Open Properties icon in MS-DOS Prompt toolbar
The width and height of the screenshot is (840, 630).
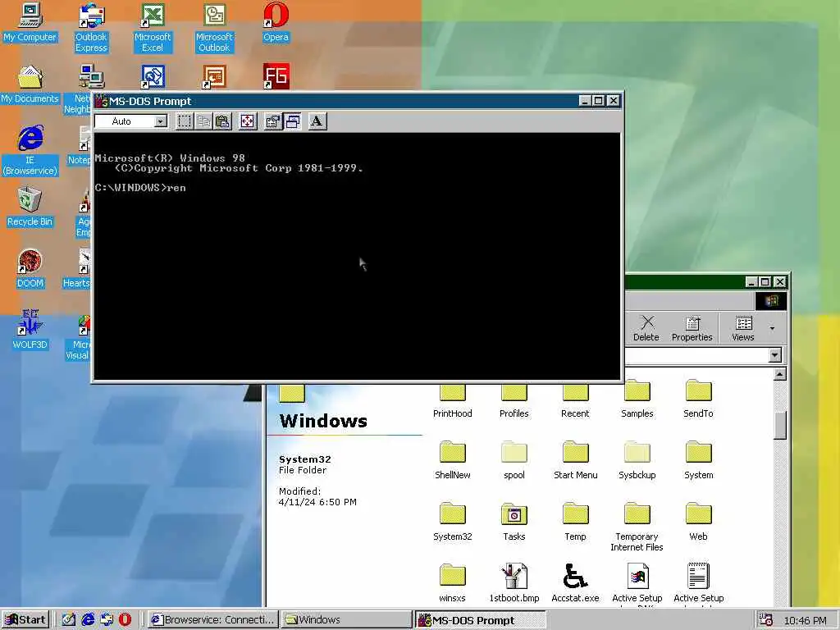272,121
